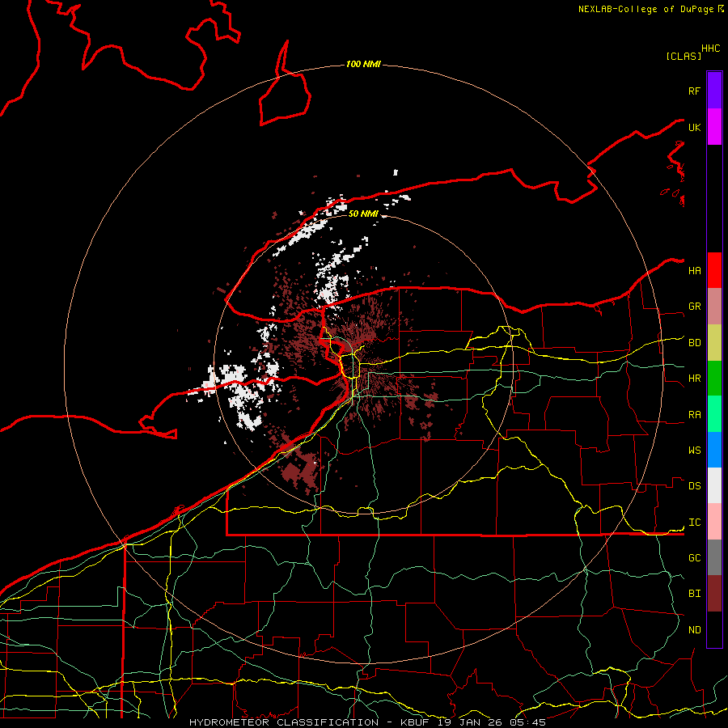This screenshot has height=728, width=728.
Task: Click the GR salmon legend swatch
Action: pyautogui.click(x=714, y=307)
